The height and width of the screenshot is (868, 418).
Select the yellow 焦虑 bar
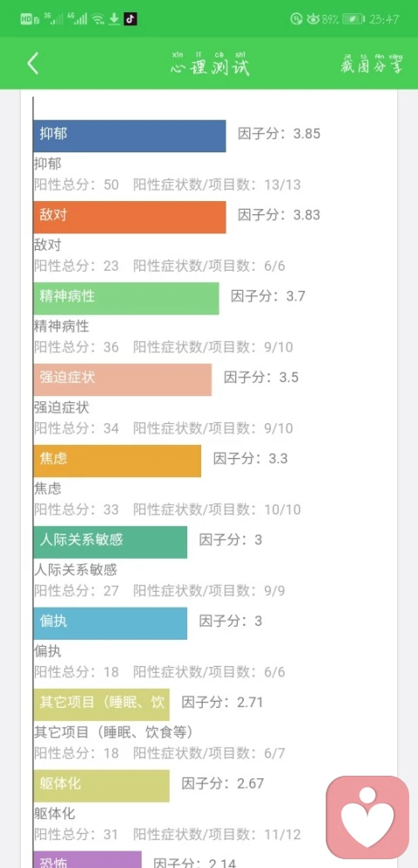(x=117, y=461)
